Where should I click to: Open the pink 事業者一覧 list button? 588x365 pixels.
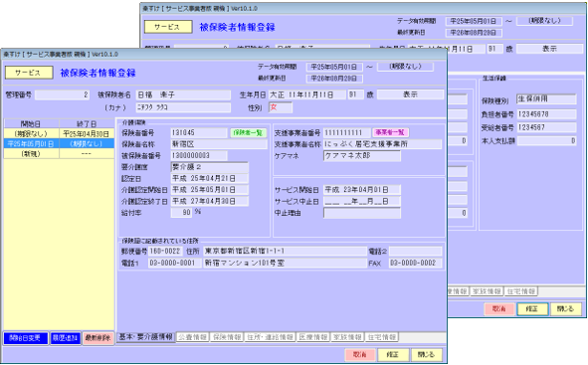tap(390, 132)
